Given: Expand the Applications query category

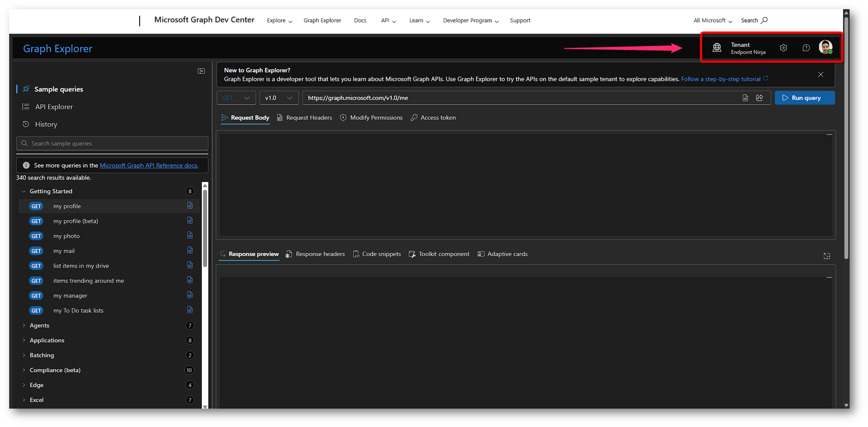Looking at the screenshot, I should [47, 340].
